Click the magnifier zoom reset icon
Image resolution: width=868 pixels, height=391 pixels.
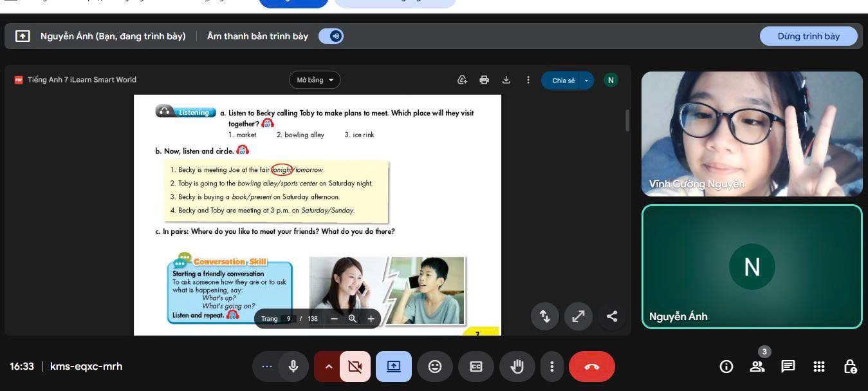353,318
